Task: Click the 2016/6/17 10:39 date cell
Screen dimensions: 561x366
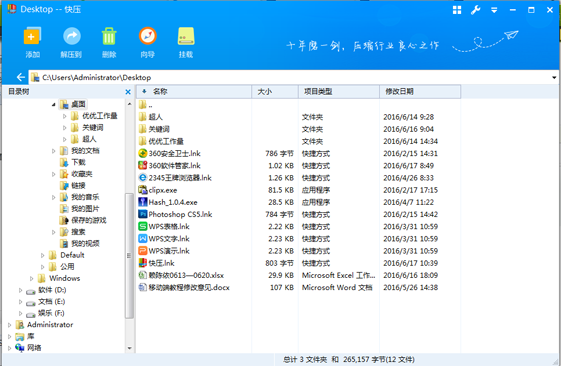Action: click(410, 263)
